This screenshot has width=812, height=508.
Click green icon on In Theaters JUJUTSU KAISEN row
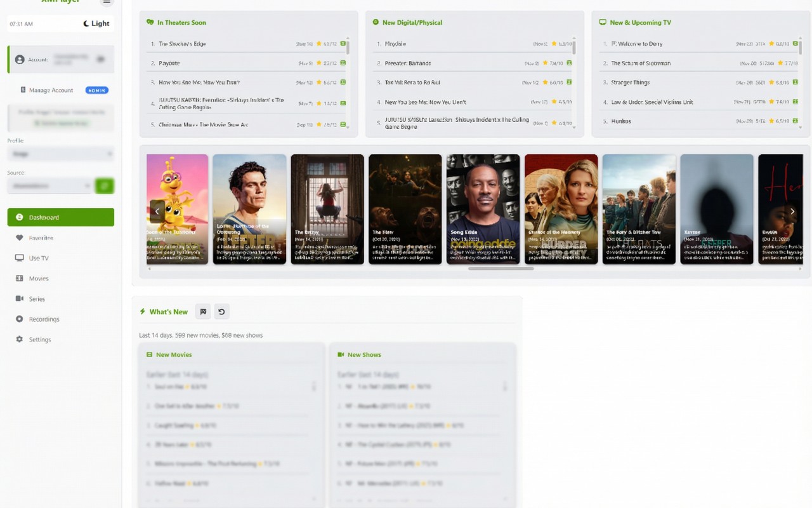click(343, 103)
